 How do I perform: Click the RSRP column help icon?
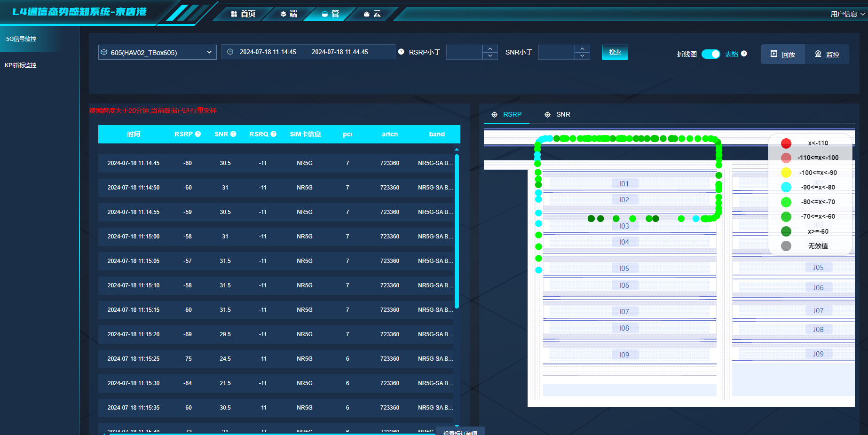pos(198,134)
